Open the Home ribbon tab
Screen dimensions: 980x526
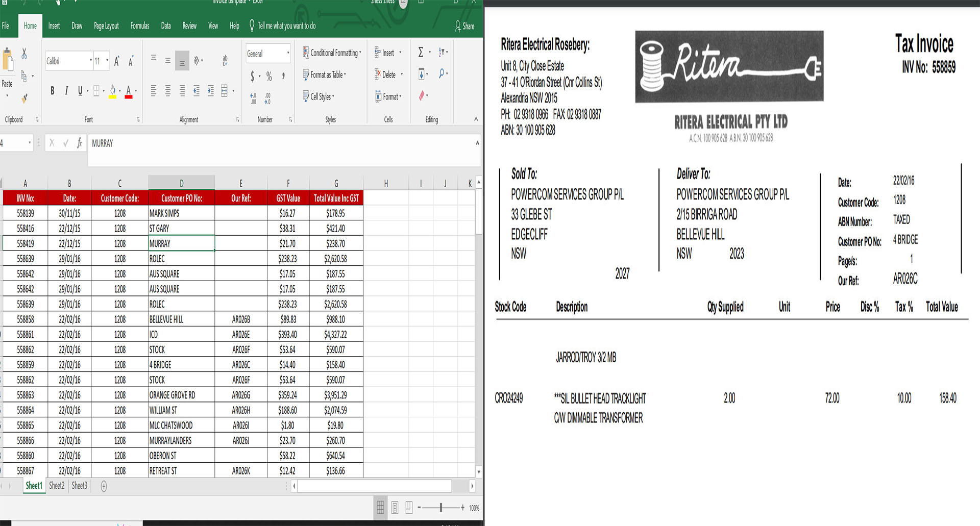point(30,26)
